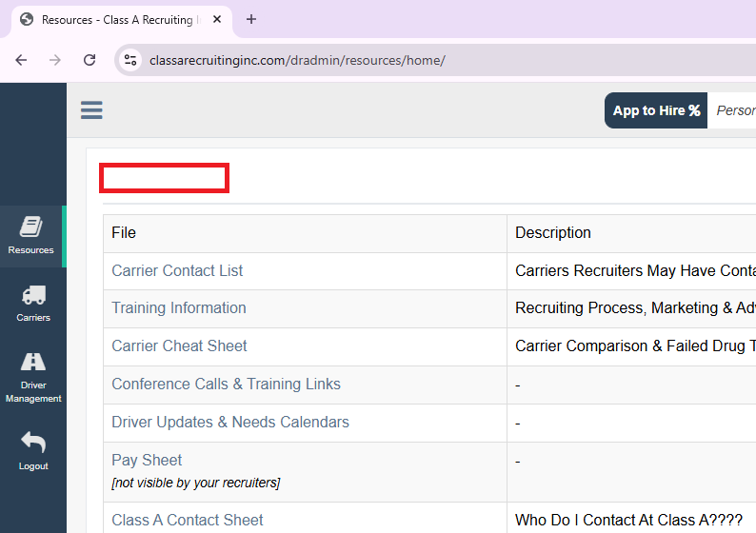
Task: Open Conference Calls & Training Links
Action: (x=226, y=384)
